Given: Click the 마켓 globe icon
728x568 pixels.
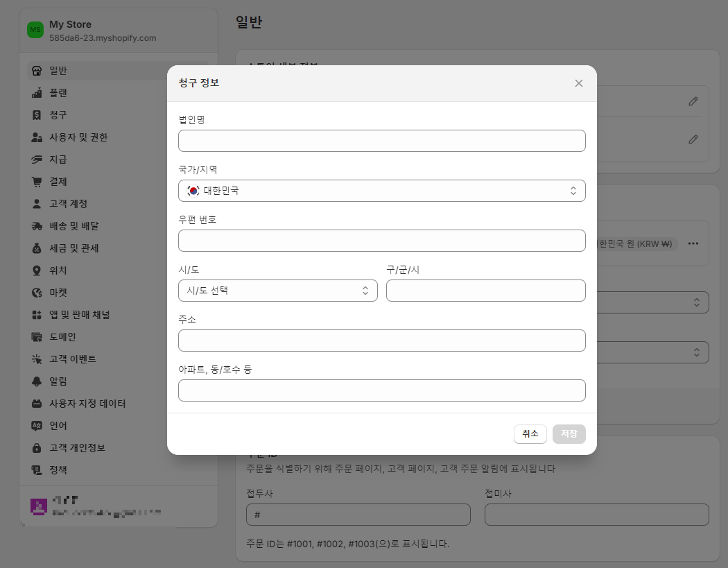Looking at the screenshot, I should [37, 293].
